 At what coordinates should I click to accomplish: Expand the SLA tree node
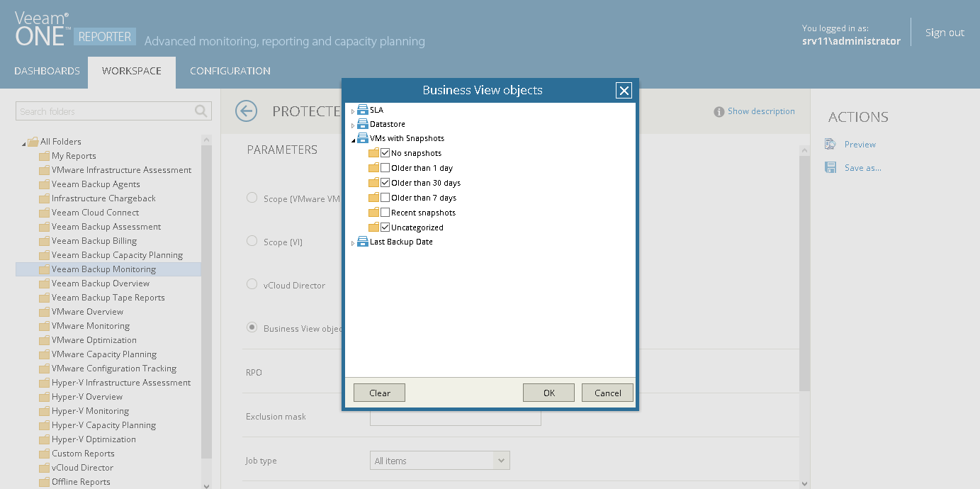tap(353, 111)
